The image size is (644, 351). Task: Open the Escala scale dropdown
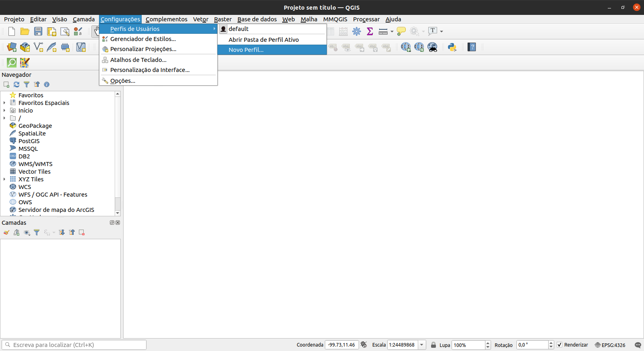click(x=422, y=345)
